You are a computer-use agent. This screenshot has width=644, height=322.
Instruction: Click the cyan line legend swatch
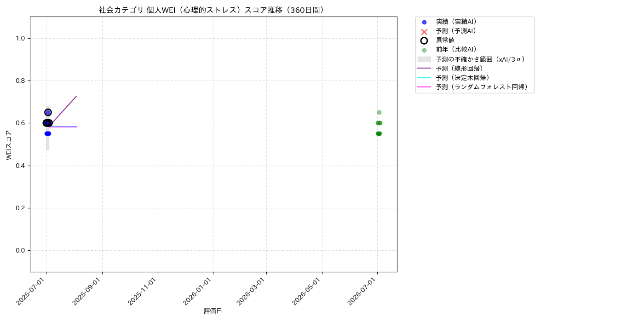424,77
